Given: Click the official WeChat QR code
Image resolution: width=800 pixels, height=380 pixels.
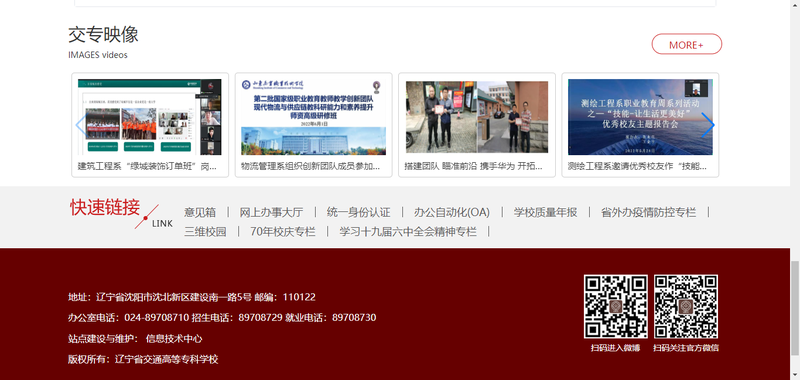Looking at the screenshot, I should click(x=686, y=307).
